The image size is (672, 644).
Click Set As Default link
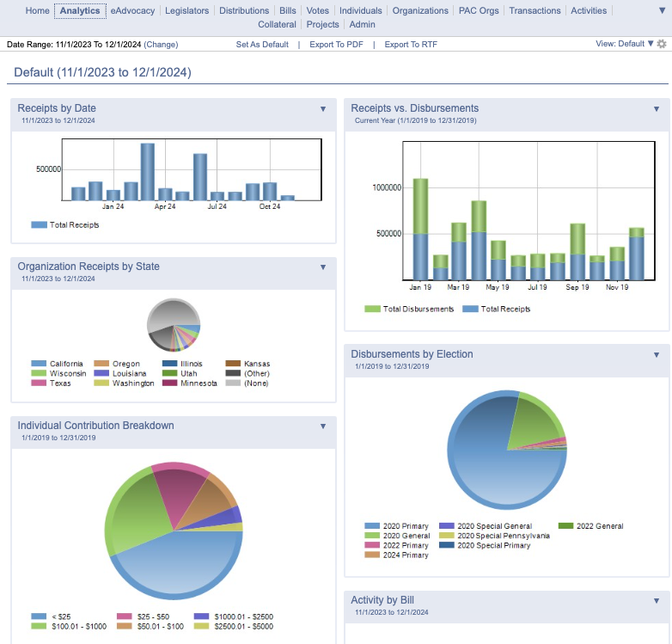(262, 45)
